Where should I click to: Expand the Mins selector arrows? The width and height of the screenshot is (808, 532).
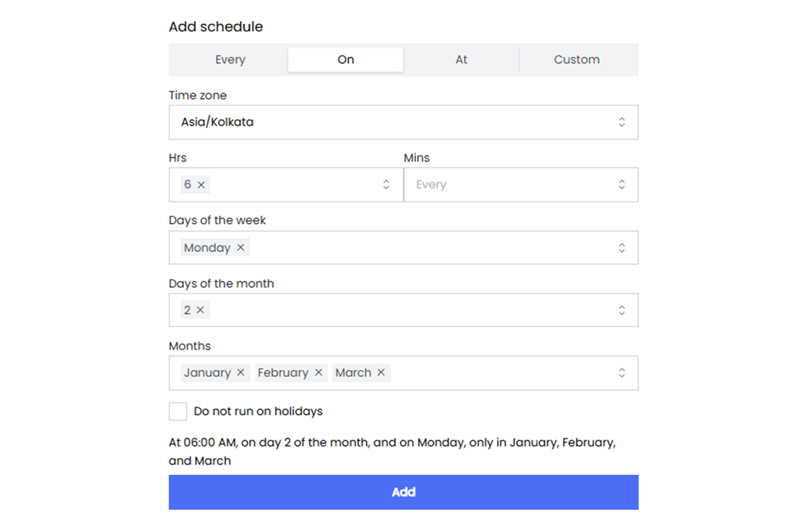pyautogui.click(x=622, y=185)
